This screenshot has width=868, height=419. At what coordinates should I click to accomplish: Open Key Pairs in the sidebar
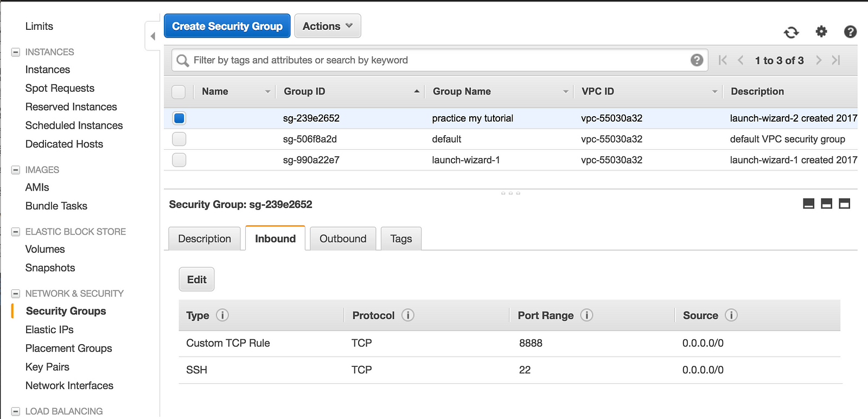tap(47, 367)
